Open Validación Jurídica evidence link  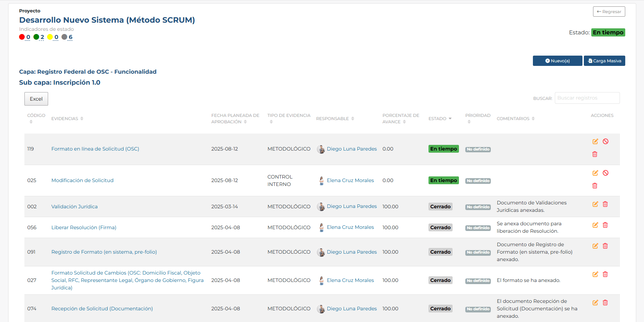click(74, 207)
